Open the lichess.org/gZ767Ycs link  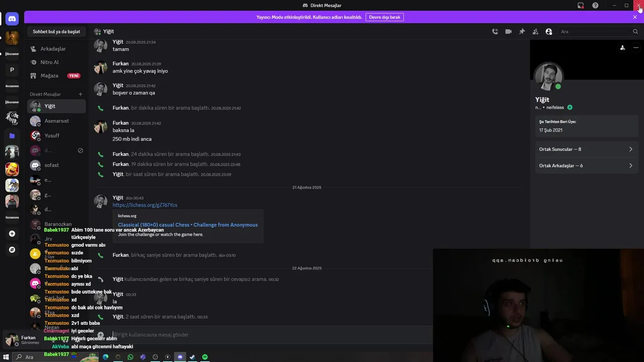[x=145, y=205]
